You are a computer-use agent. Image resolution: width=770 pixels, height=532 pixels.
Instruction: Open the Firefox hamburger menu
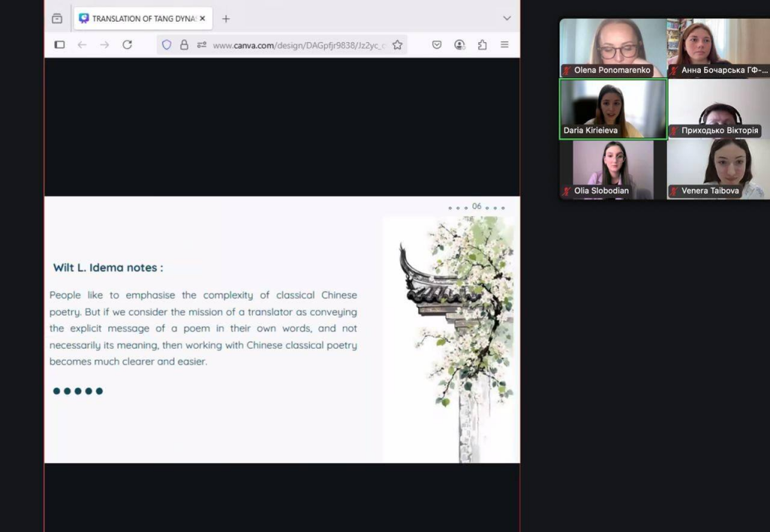tap(505, 45)
